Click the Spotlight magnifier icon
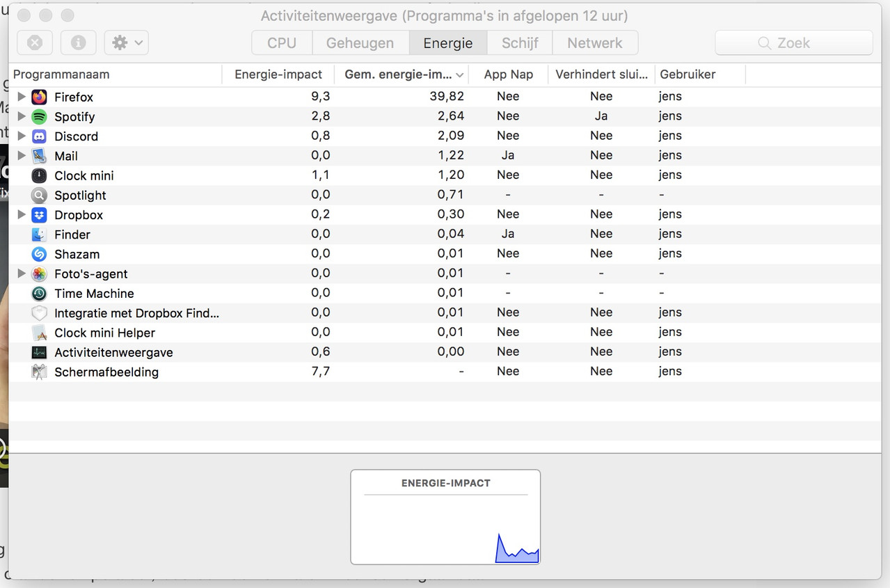This screenshot has width=890, height=588. [39, 195]
